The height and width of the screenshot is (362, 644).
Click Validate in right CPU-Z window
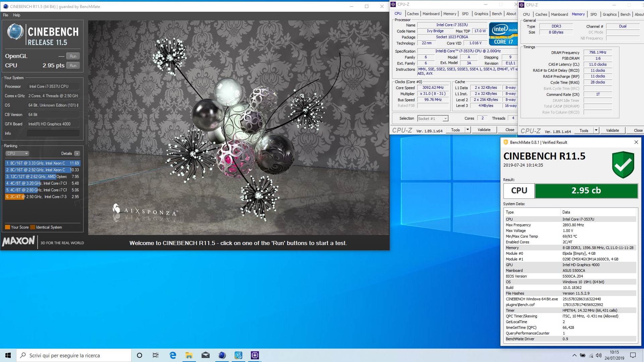point(612,131)
